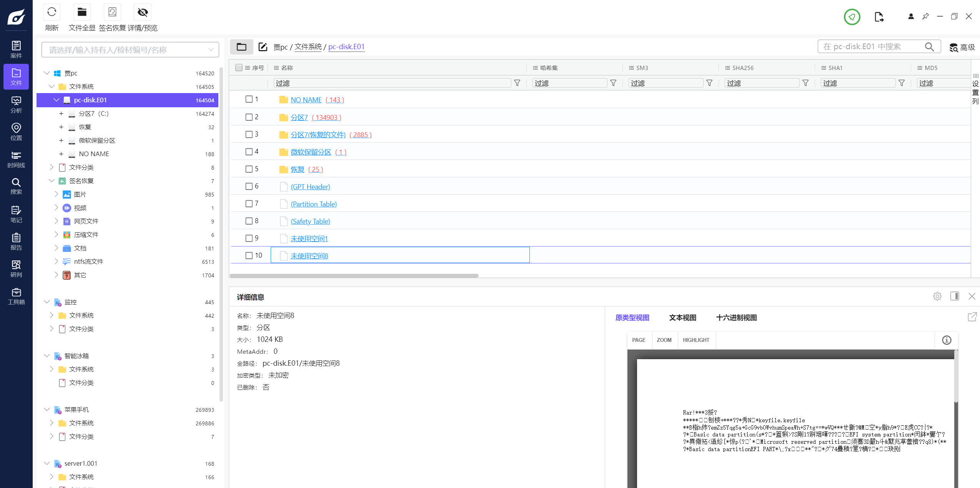Open the 研判 sidebar icon
This screenshot has width=980, height=488.
[x=16, y=268]
